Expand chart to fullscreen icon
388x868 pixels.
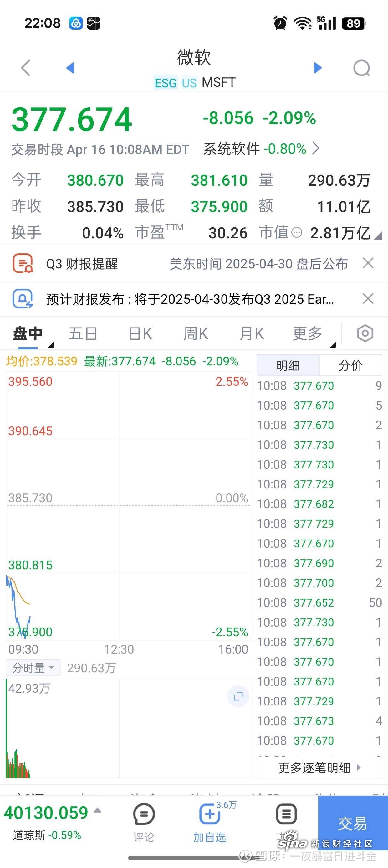click(x=238, y=696)
